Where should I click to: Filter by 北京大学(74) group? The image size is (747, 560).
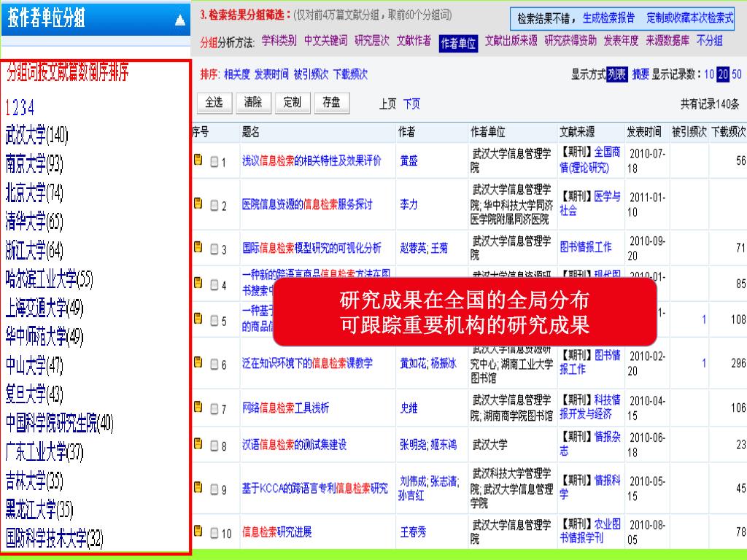click(34, 192)
